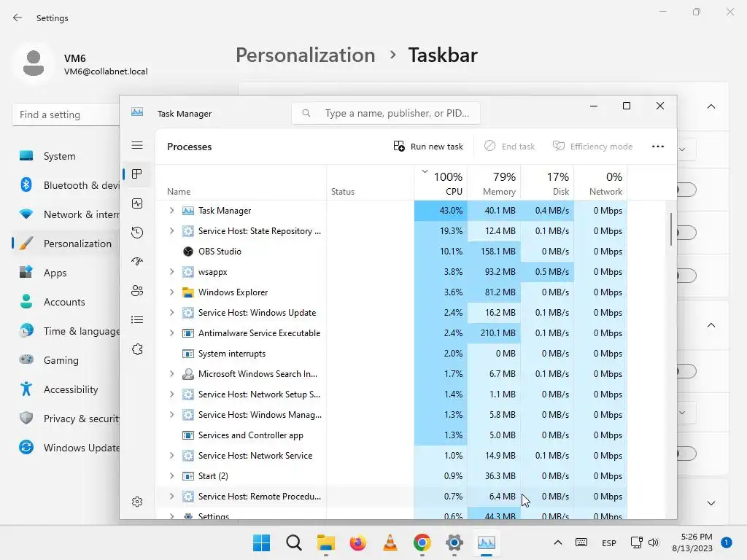Expand the Windows Explorer process row

point(171,292)
